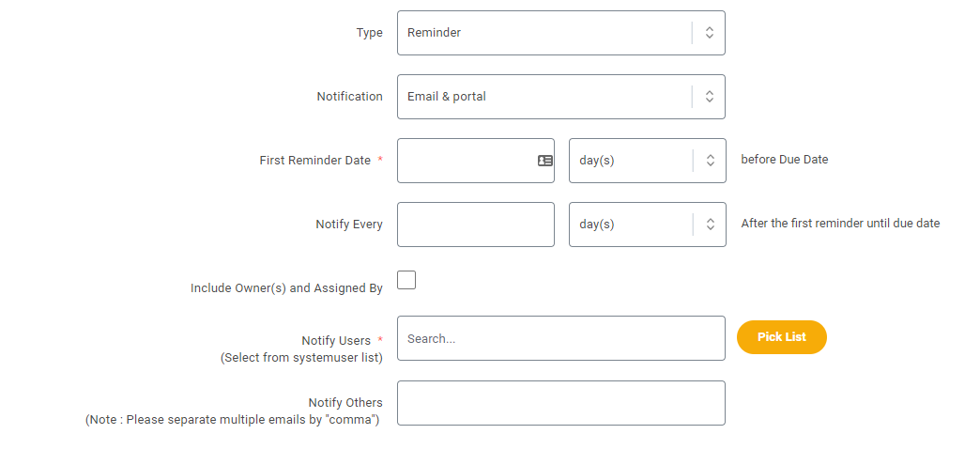
Task: Click 'After the first reminder until due date' text
Action: 841,224
